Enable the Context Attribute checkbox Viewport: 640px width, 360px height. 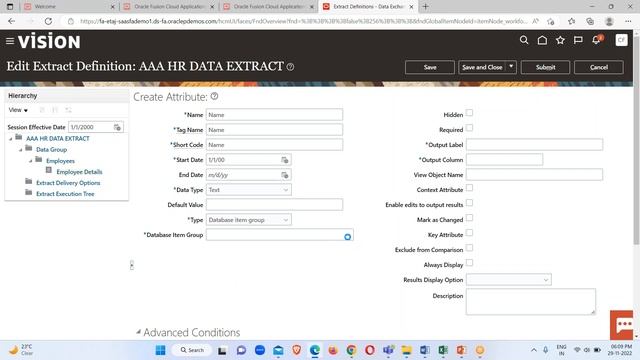click(x=469, y=188)
